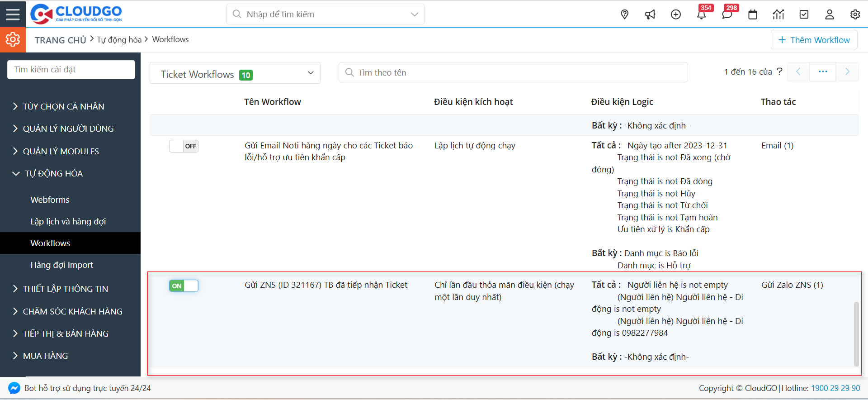Click the Điều kiện kích hoạt header
The width and height of the screenshot is (868, 400).
473,102
